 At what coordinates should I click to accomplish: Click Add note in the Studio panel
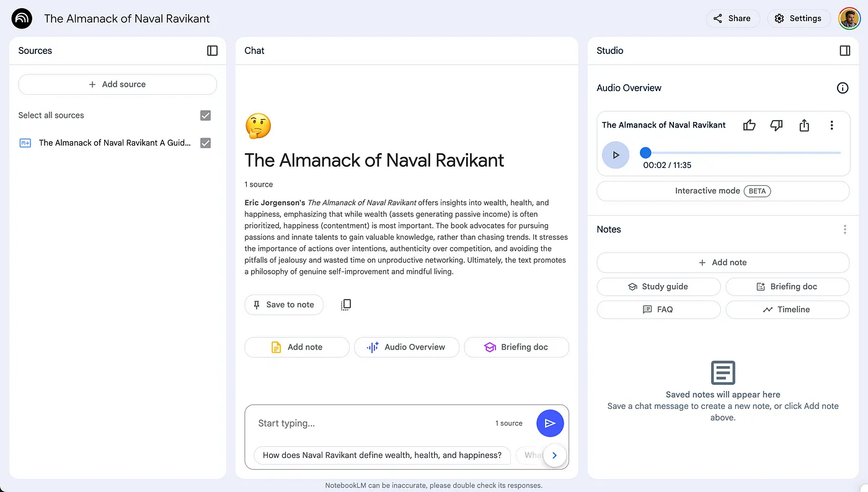(x=723, y=263)
